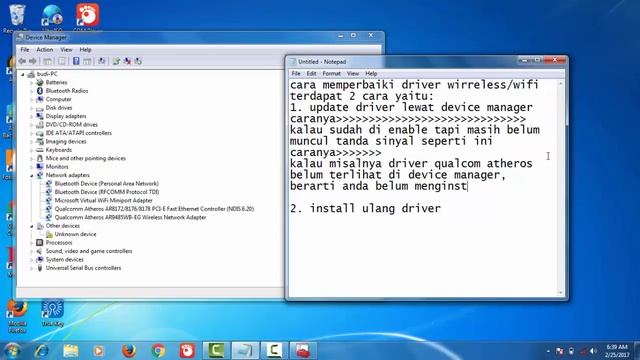Click the Notepad line '2. install ulang driver'
Image resolution: width=640 pixels, height=360 pixels.
point(365,209)
